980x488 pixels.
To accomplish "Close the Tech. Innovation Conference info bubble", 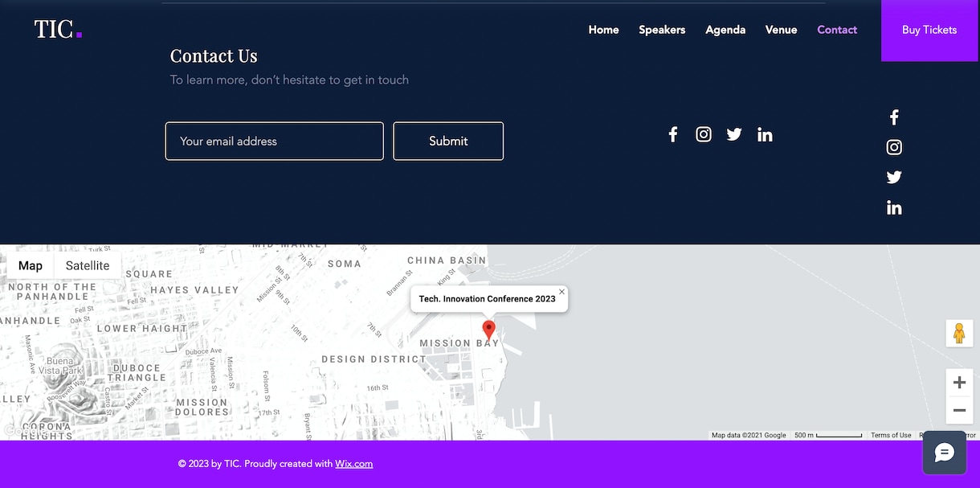I will click(x=561, y=292).
